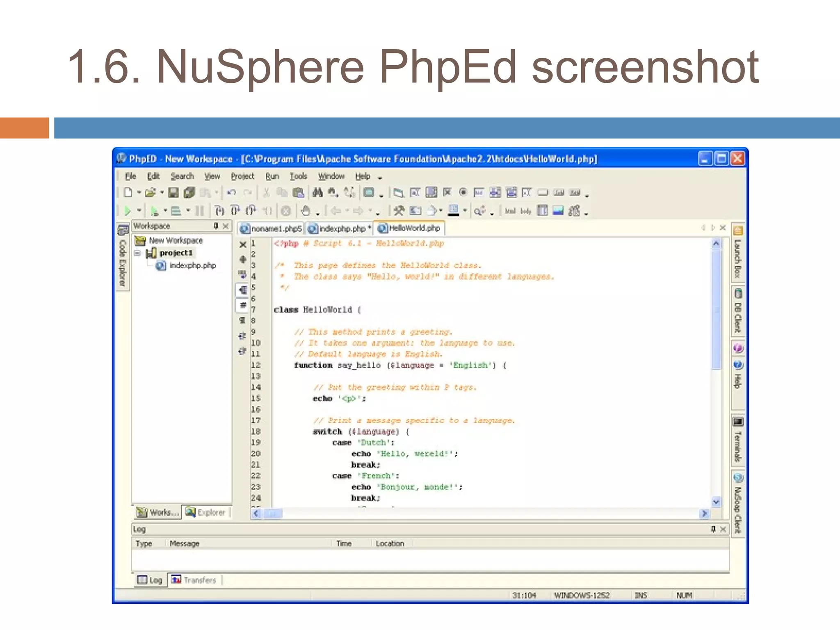Click the Undo arrow icon
Image resolution: width=840 pixels, height=630 pixels.
tap(231, 192)
